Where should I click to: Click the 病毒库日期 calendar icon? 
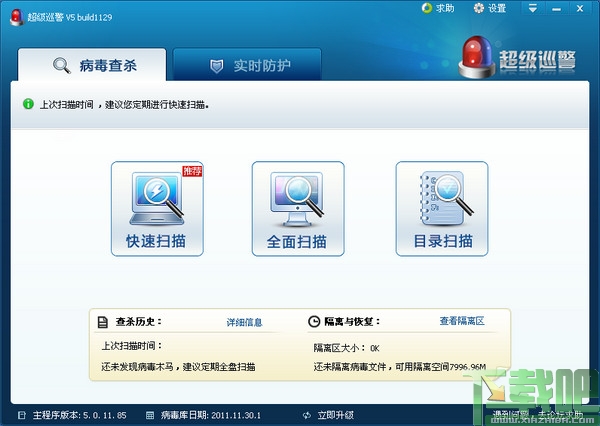pyautogui.click(x=150, y=415)
